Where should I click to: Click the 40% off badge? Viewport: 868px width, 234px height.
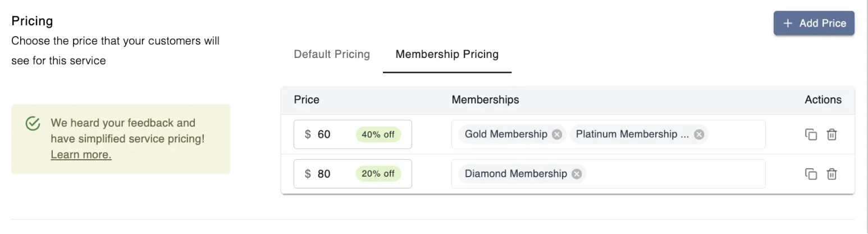378,134
